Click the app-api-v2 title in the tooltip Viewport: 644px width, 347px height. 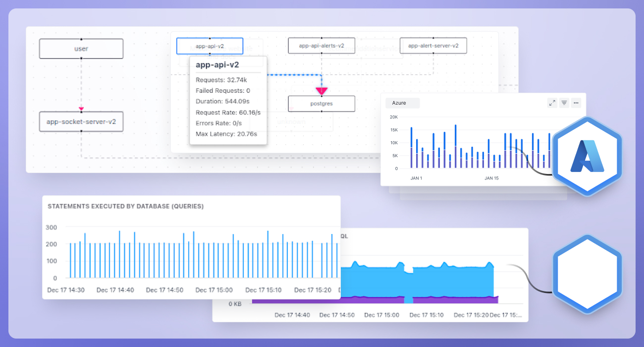click(x=218, y=64)
